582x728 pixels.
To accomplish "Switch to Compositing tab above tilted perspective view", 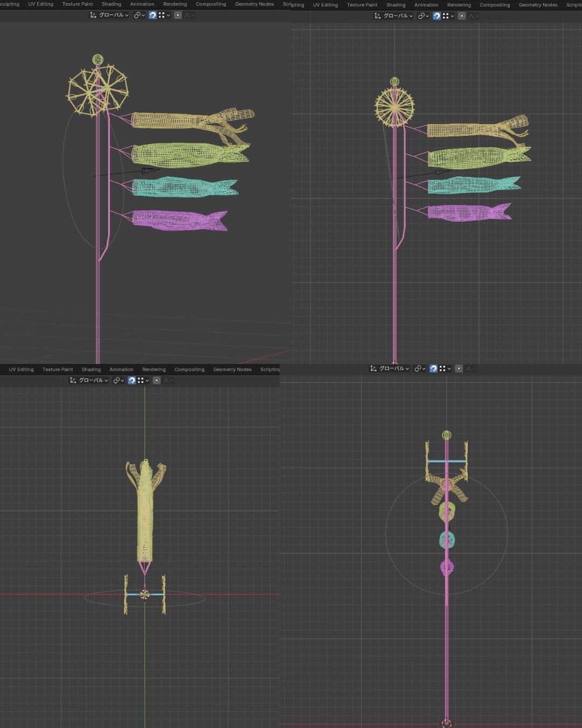I will click(x=211, y=4).
